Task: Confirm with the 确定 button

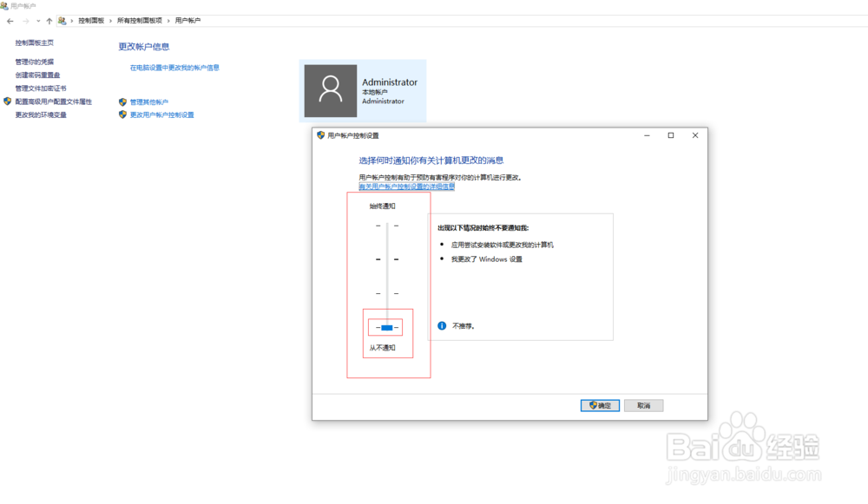Action: tap(600, 405)
